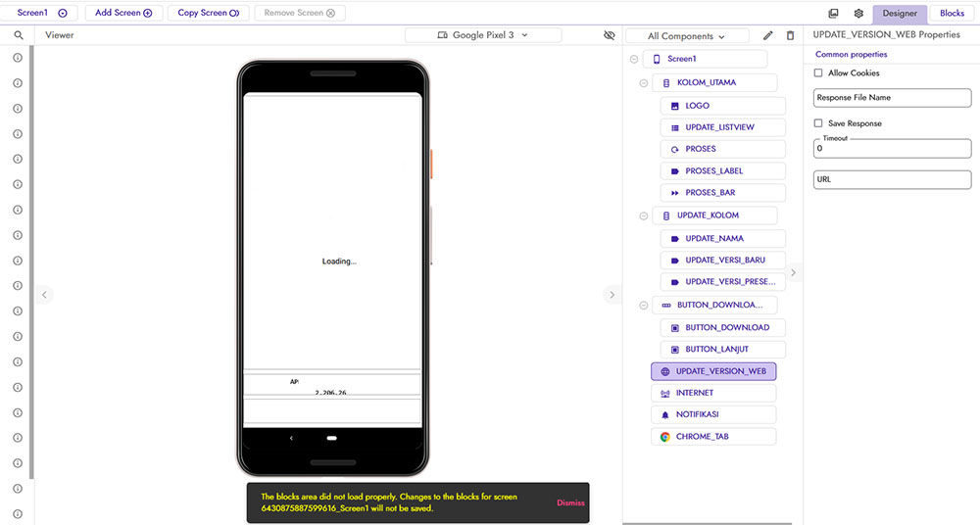Click the trash delete component icon
The height and width of the screenshot is (525, 980).
tap(791, 35)
